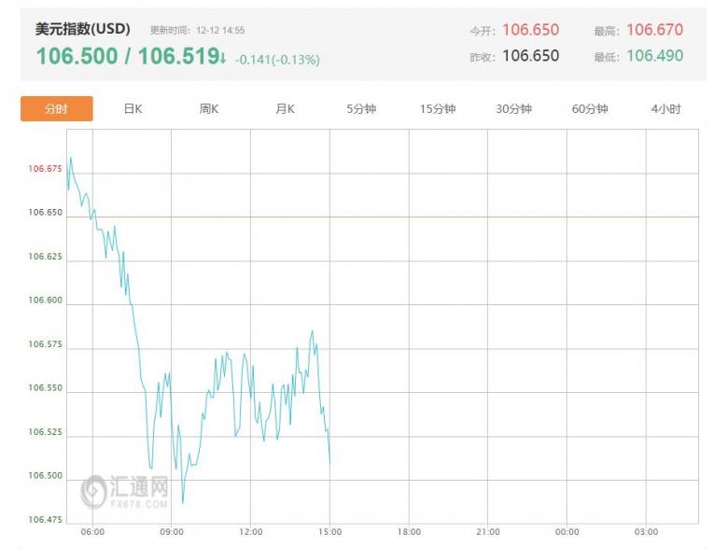
Task: Select the 4小时 chart interval
Action: click(x=666, y=109)
